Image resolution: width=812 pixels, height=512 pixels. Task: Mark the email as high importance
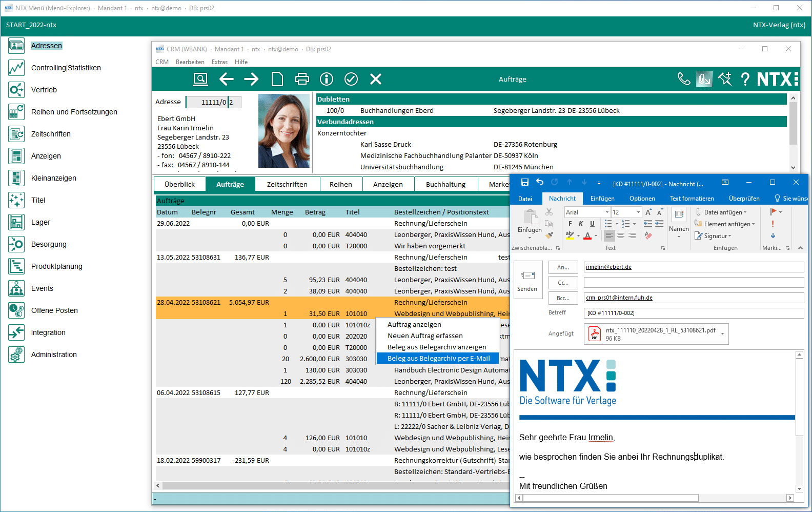(773, 224)
